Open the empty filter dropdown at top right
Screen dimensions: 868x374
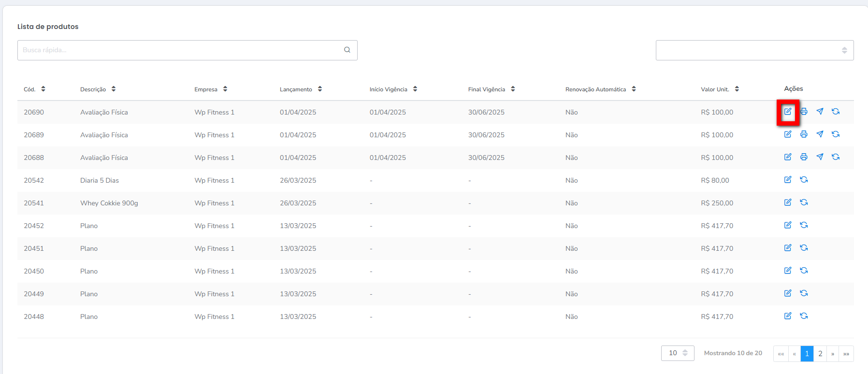754,50
